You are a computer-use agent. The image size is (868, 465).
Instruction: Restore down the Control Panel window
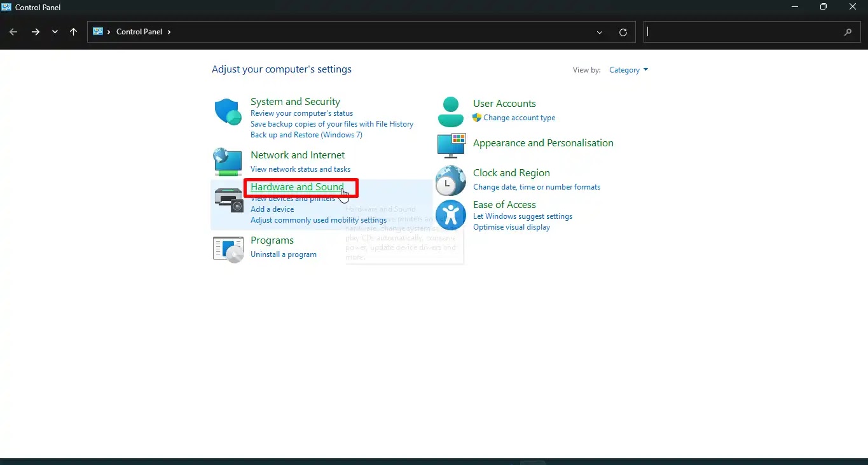(x=823, y=7)
